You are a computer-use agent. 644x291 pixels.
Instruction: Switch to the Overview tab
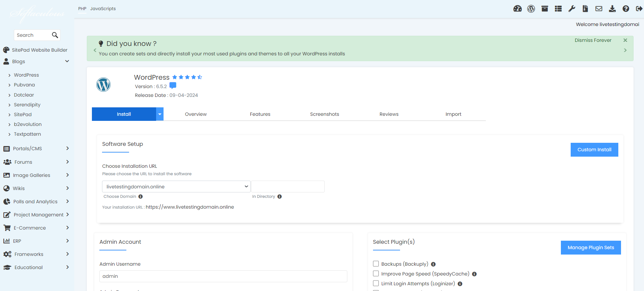[196, 114]
